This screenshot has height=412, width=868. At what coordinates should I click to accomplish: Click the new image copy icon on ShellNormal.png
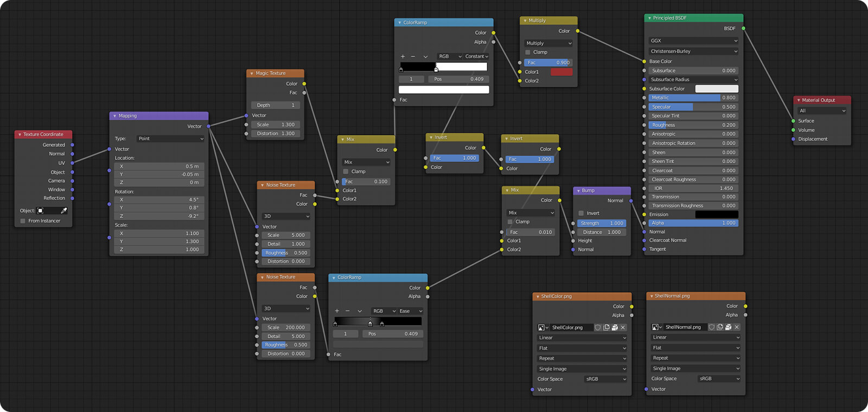[720, 327]
